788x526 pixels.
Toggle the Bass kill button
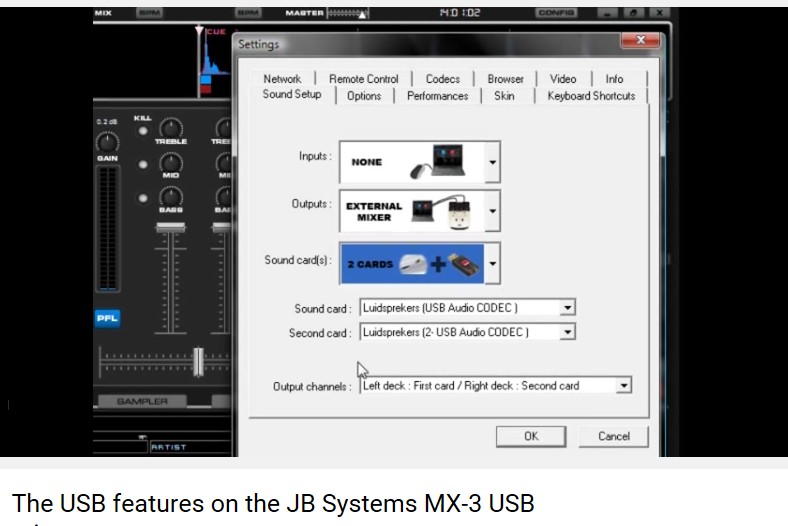pos(143,198)
